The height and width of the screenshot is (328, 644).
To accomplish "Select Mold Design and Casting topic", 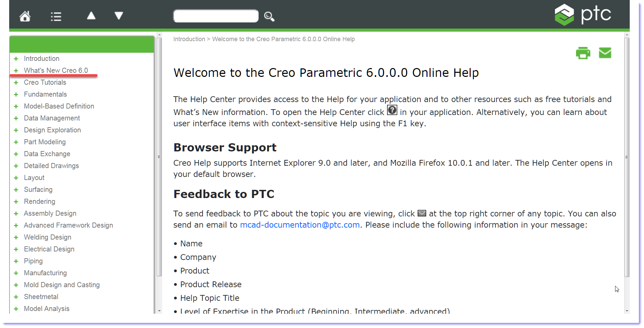I will point(62,285).
